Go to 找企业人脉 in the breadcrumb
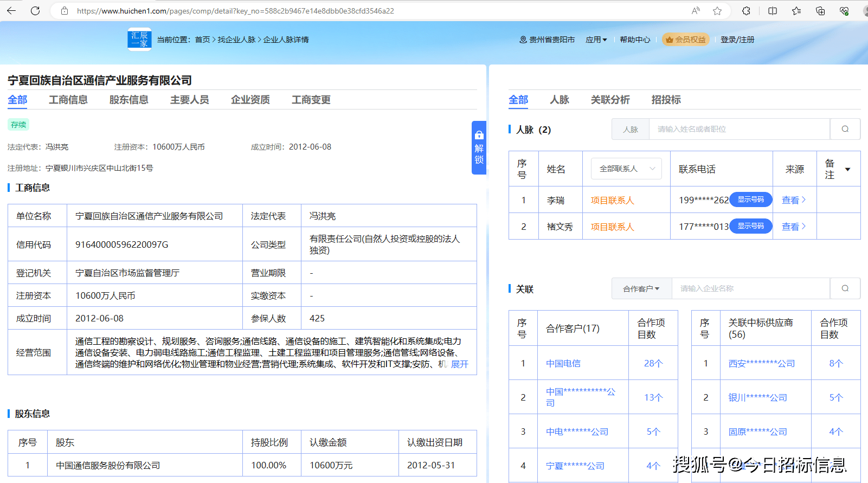Image resolution: width=868 pixels, height=483 pixels. click(236, 40)
